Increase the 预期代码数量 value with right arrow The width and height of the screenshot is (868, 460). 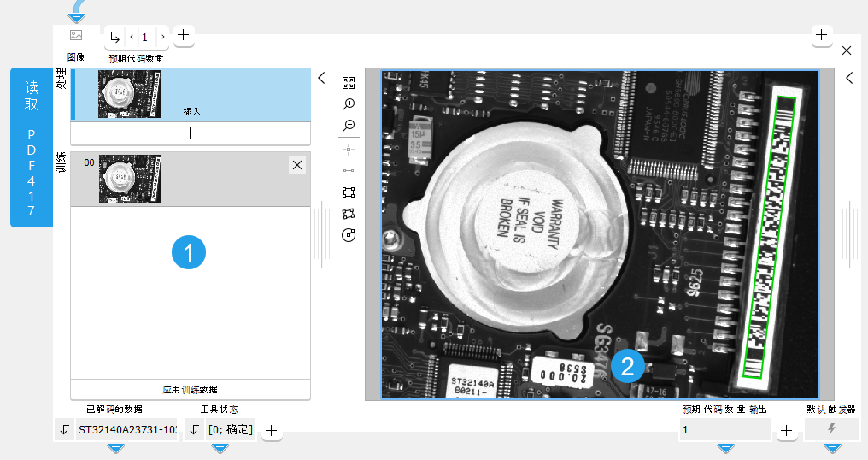click(162, 37)
